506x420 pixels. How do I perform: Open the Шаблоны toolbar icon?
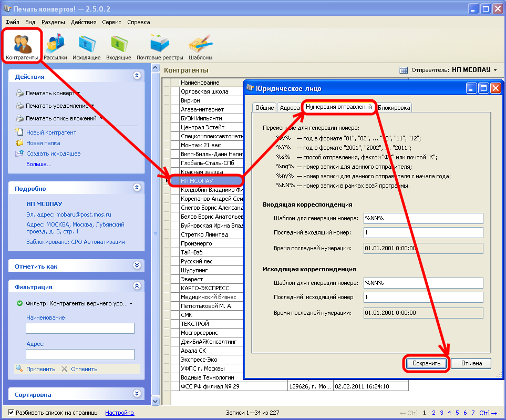[200, 46]
